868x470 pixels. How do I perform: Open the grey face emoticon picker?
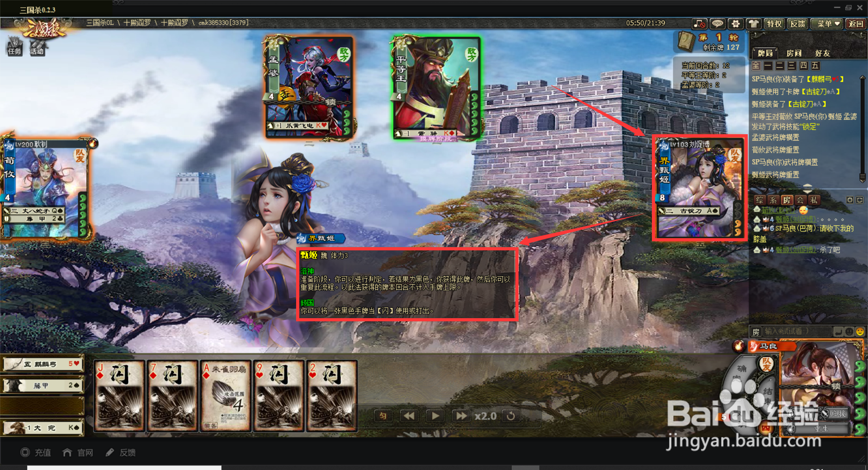(x=849, y=332)
